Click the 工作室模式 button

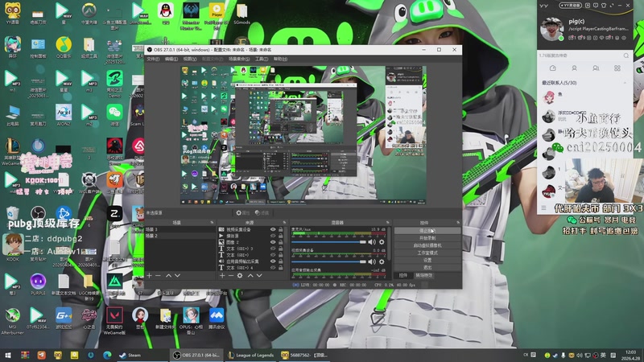(x=427, y=253)
